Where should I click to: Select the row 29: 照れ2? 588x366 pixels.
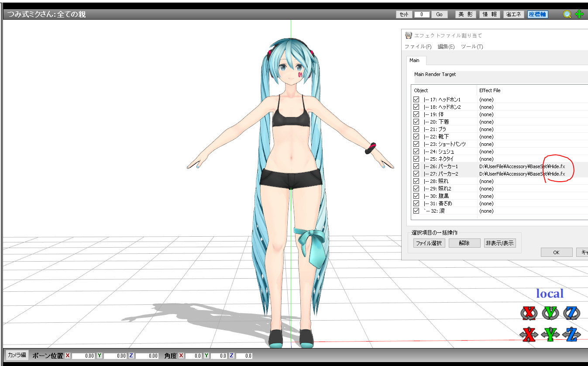pos(500,189)
